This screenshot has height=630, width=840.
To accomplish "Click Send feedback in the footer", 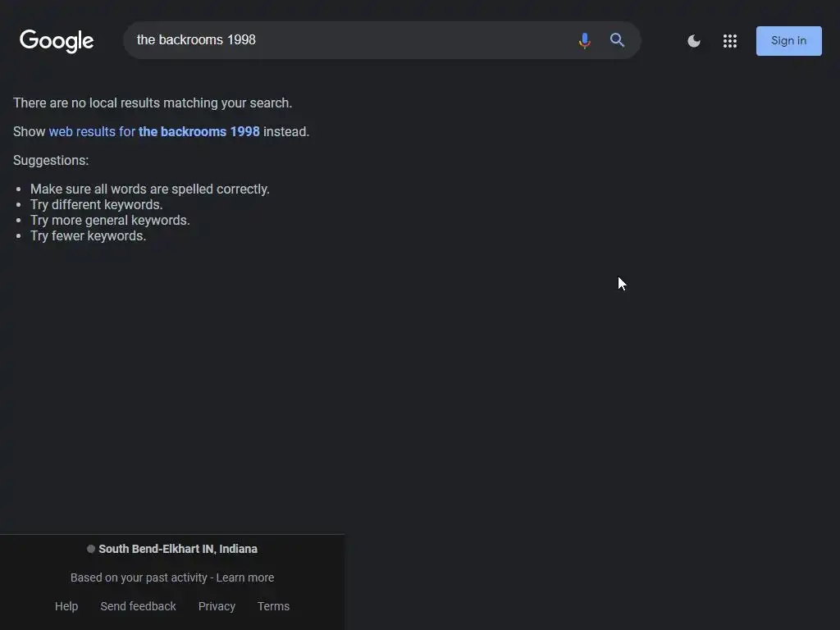I will [x=138, y=606].
